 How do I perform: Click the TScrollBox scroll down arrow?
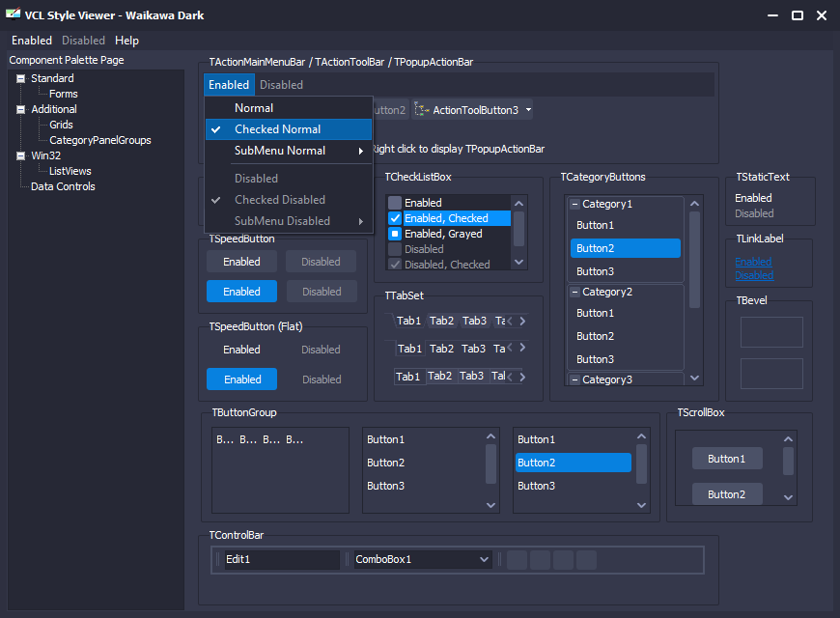point(788,497)
